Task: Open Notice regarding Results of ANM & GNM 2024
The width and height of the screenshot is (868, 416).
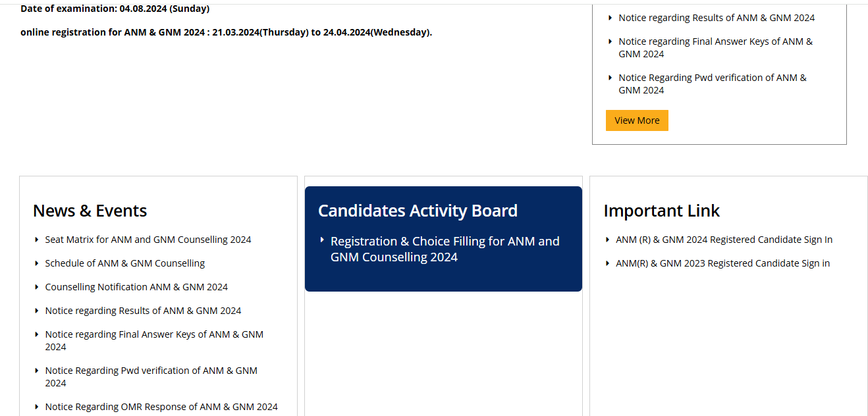Action: pos(143,310)
